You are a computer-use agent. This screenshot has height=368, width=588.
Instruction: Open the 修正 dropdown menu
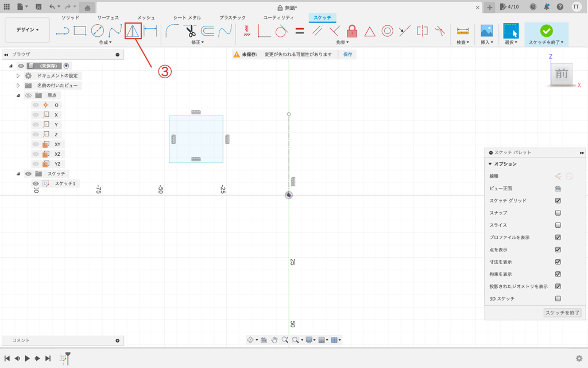(198, 43)
